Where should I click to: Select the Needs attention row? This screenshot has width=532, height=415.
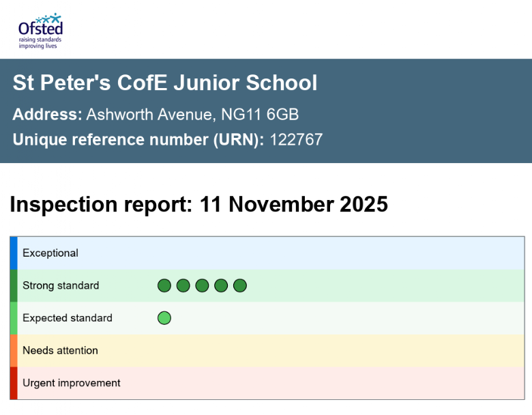pyautogui.click(x=267, y=351)
